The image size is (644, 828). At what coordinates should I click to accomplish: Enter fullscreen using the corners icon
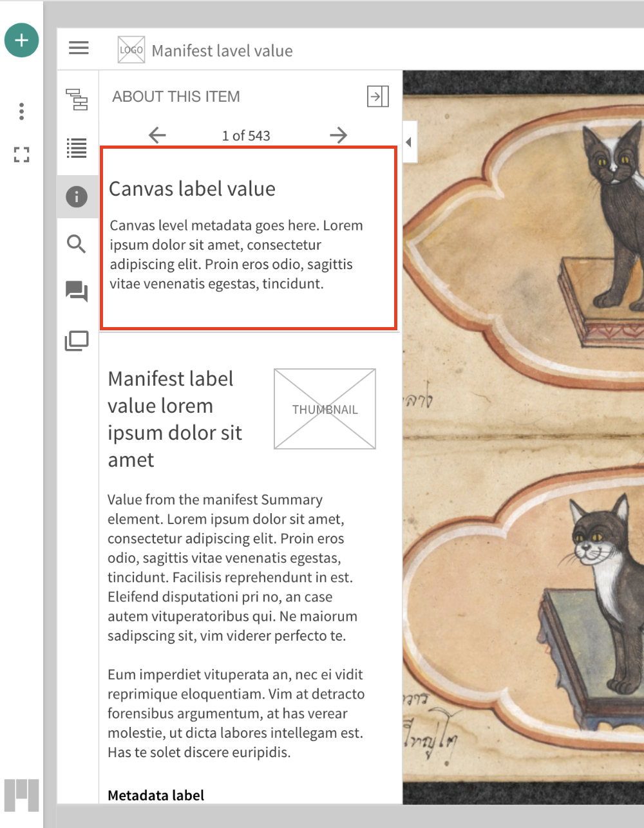21,155
